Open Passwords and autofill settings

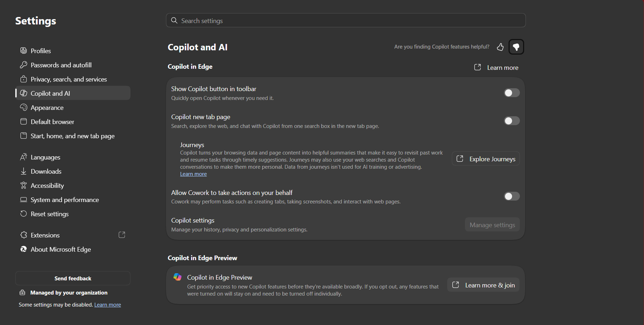pyautogui.click(x=73, y=65)
